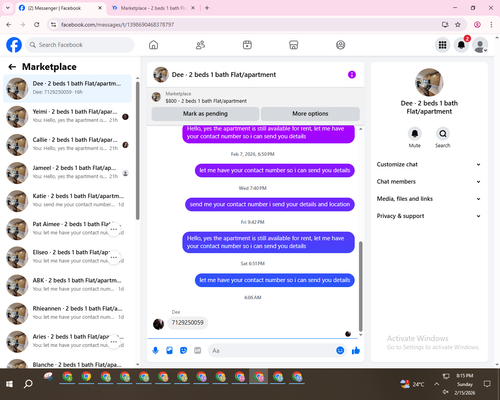500x400 pixels.
Task: Open options menu for Eliseo chat
Action: pos(114,257)
